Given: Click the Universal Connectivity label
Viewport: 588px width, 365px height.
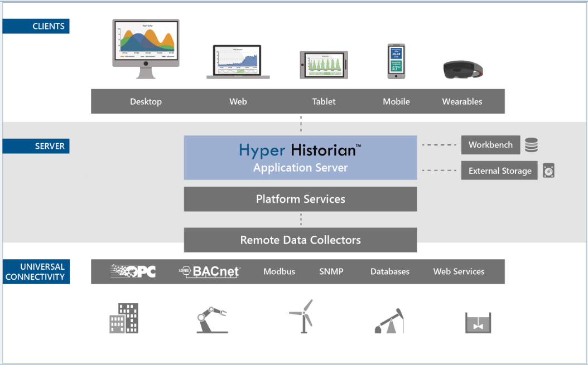Looking at the screenshot, I should pos(36,271).
